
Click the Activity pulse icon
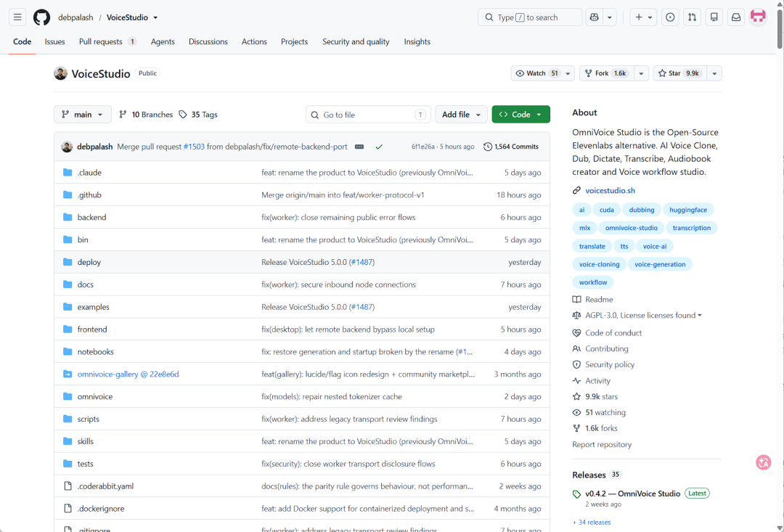(576, 381)
